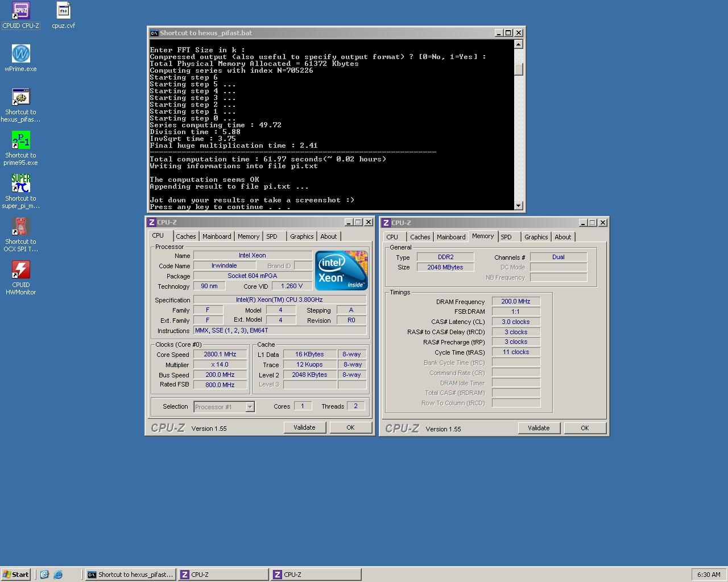Switch to the CPU tab in the right CPU-Z window
Image resolution: width=728 pixels, height=582 pixels.
point(392,237)
